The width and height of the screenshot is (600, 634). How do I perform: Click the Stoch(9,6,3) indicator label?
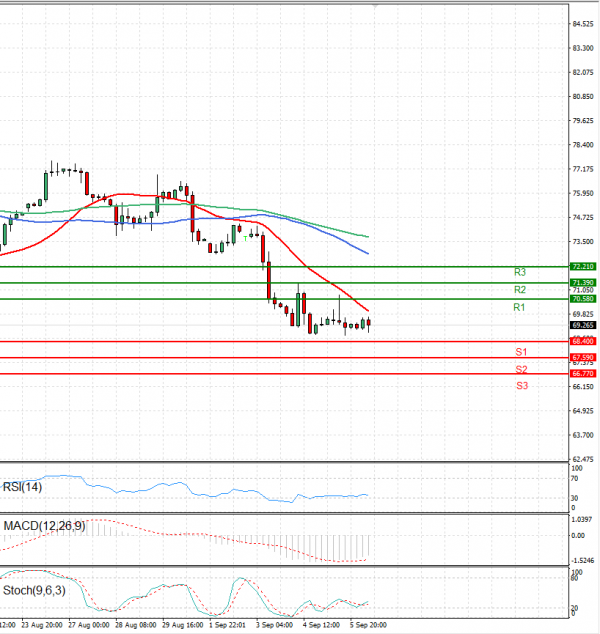point(35,589)
